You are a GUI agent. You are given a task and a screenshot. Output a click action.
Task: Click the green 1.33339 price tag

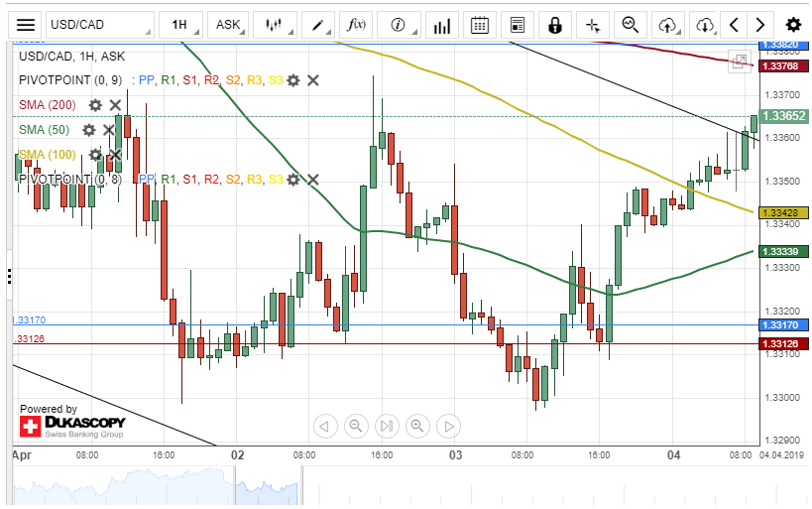pyautogui.click(x=783, y=252)
